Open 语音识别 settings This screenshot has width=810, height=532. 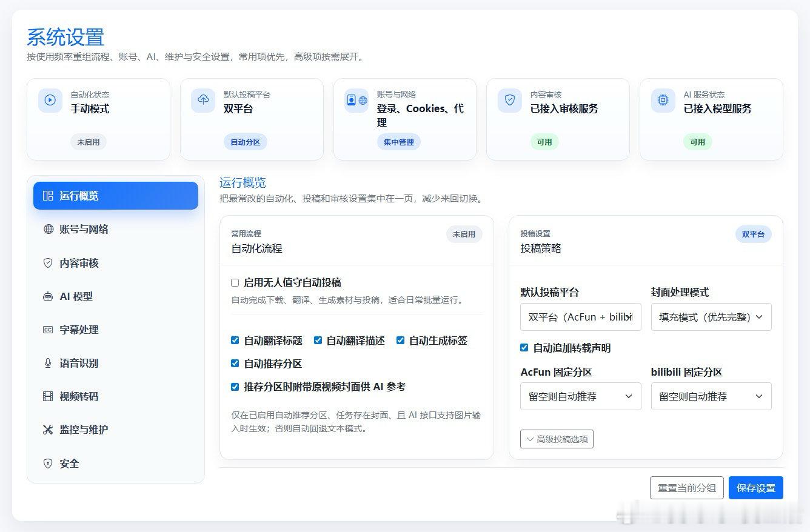116,363
